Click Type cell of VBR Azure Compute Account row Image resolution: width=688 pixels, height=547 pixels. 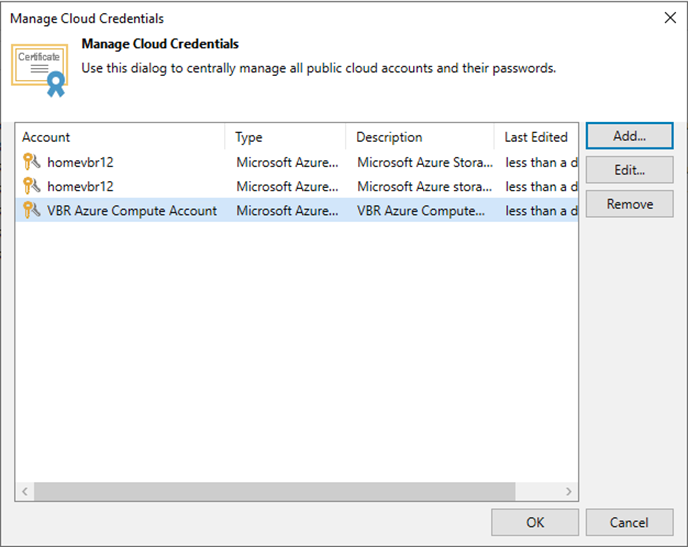coord(287,211)
